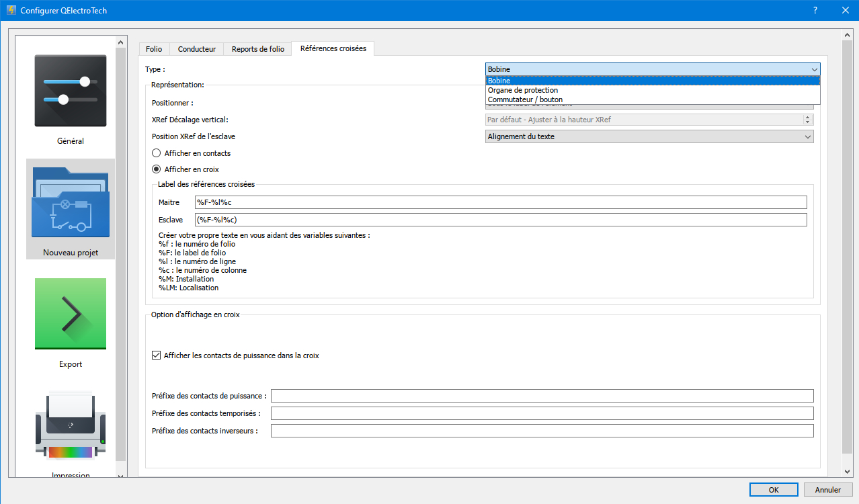Choose Organe de protection from the list
Viewport: 859px width, 504px height.
tap(523, 90)
